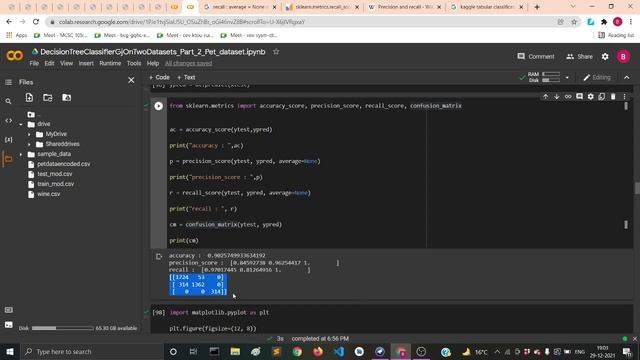Open more cell actions menu

(624, 97)
